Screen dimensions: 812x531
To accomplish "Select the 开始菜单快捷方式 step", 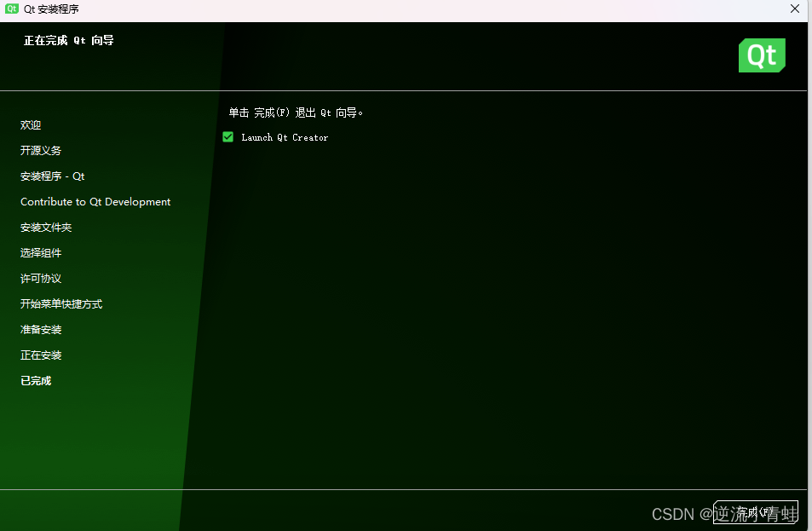I will [61, 303].
